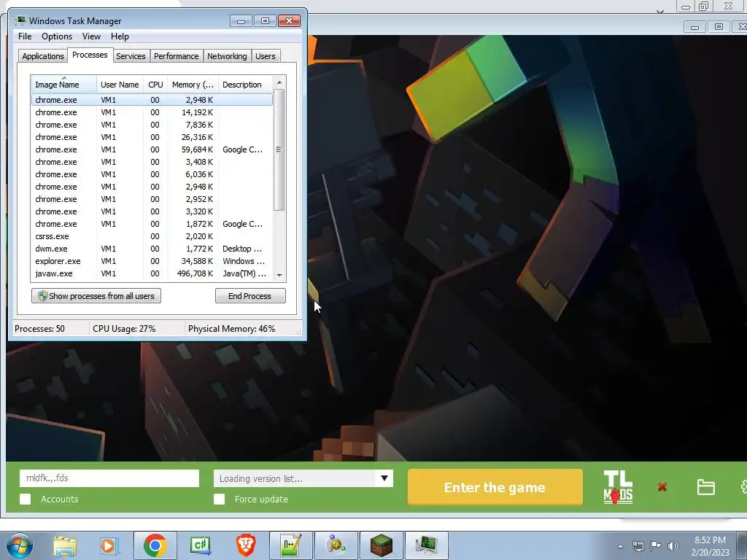Click the taskbar clock showing 8:52 PM
The height and width of the screenshot is (560, 747).
pos(710,546)
